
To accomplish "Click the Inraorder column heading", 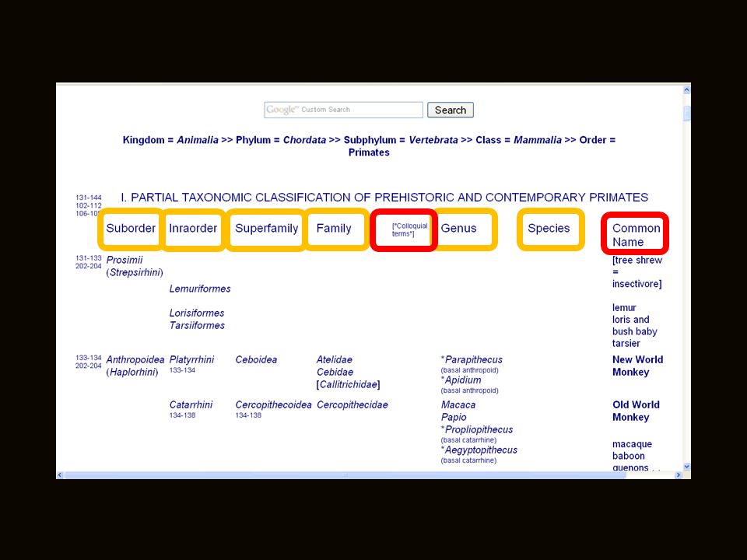I will point(193,228).
